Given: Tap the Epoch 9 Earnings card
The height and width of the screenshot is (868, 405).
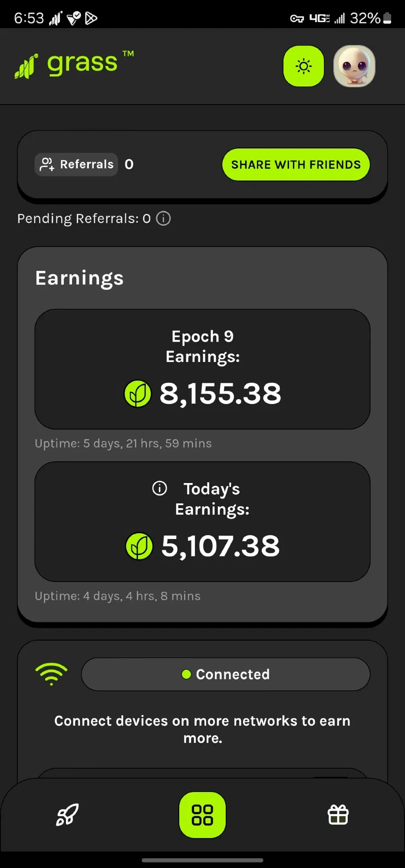Looking at the screenshot, I should point(202,369).
